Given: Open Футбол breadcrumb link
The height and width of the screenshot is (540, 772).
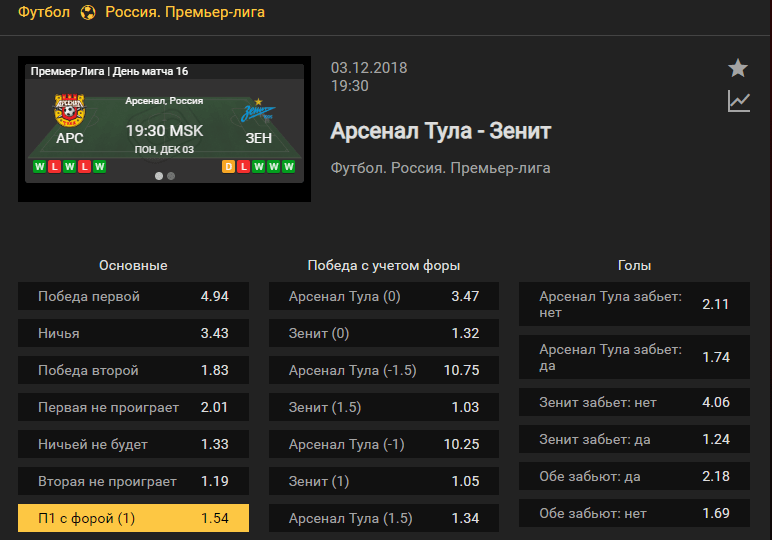Looking at the screenshot, I should click(x=44, y=12).
